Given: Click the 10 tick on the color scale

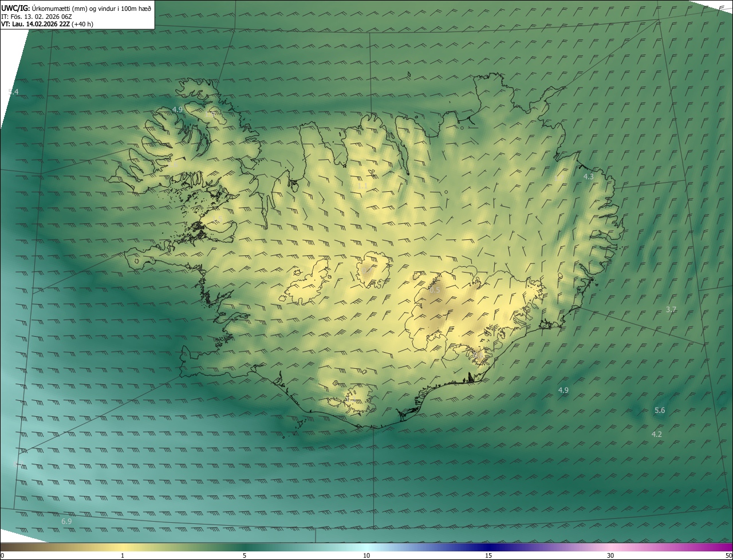Looking at the screenshot, I should click(x=366, y=555).
